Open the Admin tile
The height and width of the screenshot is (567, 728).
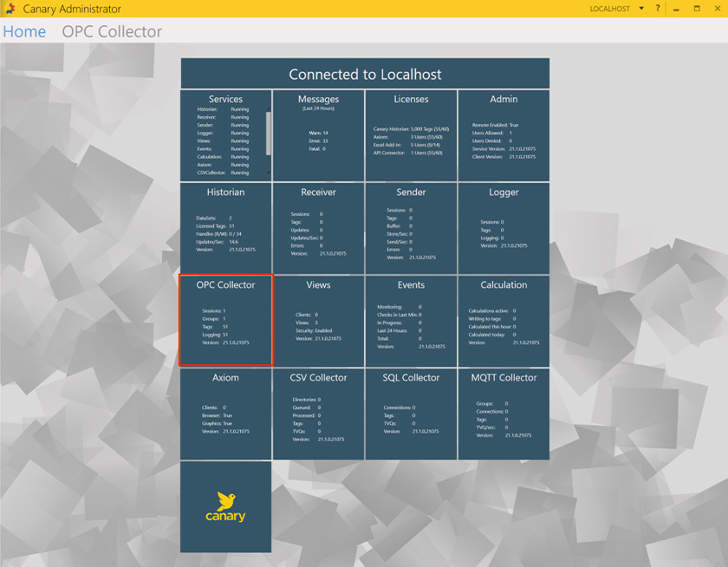504,135
